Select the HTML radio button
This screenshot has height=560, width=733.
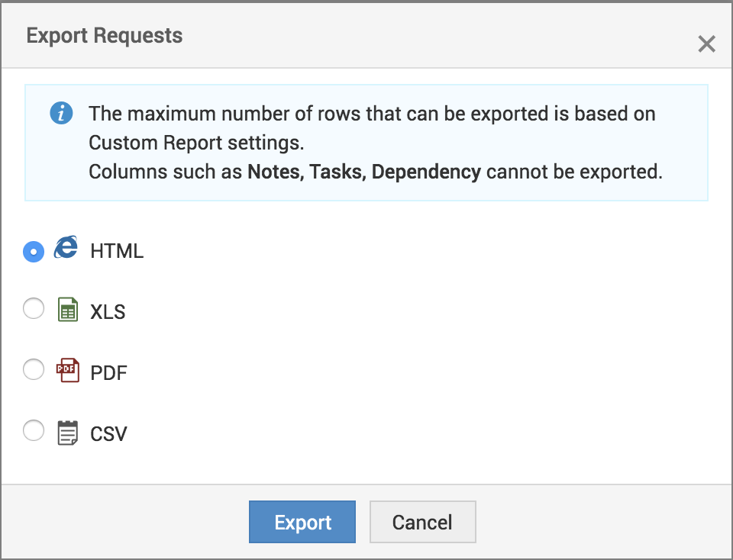click(x=34, y=250)
